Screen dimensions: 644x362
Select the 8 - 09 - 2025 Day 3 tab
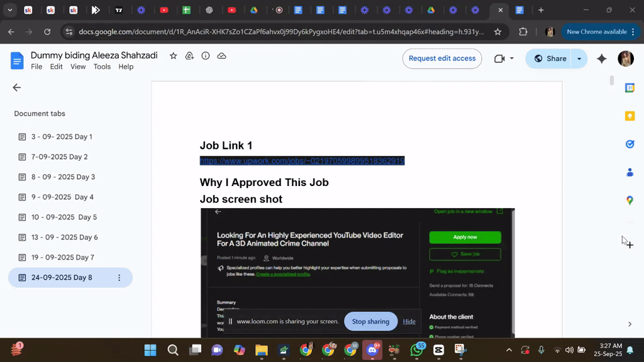tap(70, 177)
